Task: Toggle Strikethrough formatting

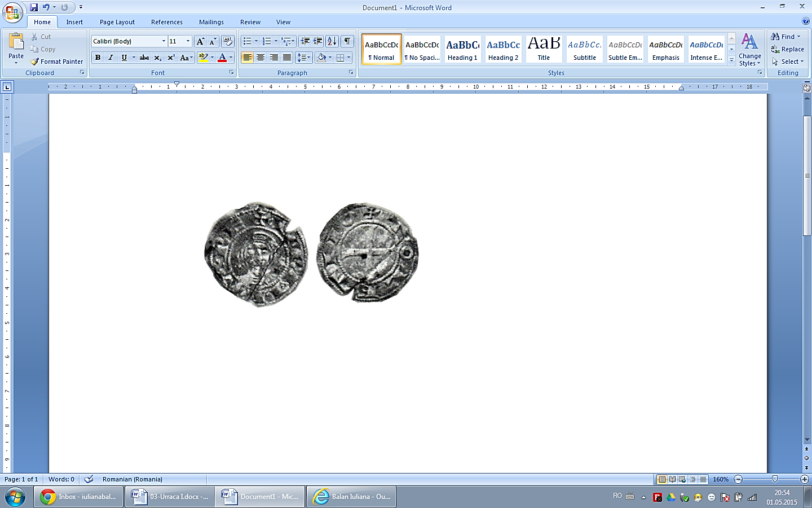Action: coord(144,58)
